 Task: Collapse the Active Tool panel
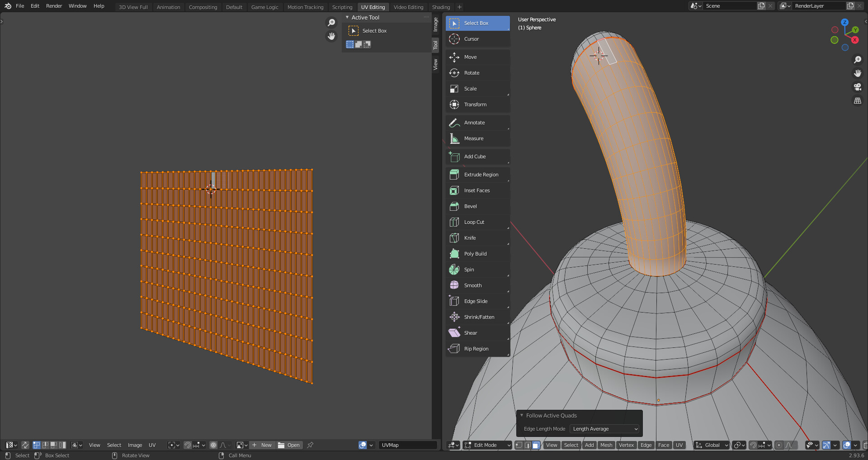pyautogui.click(x=347, y=17)
